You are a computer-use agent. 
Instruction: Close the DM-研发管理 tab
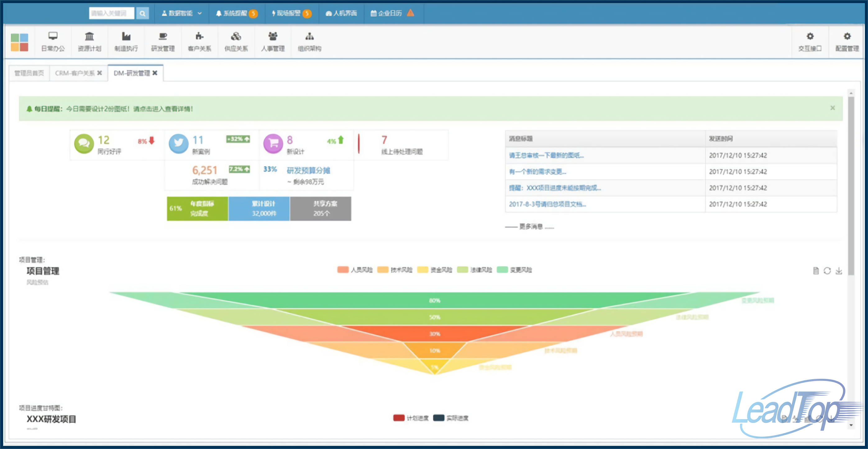click(x=155, y=73)
